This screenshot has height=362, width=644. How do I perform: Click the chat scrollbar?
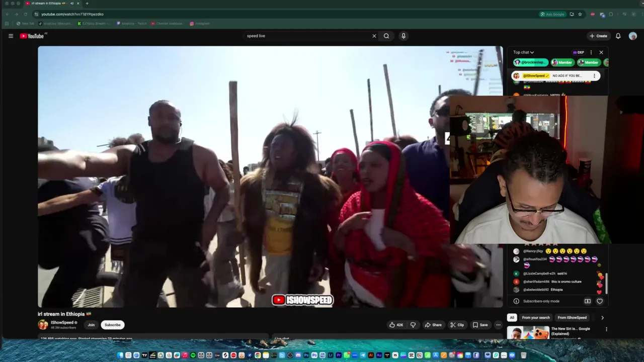point(606,284)
